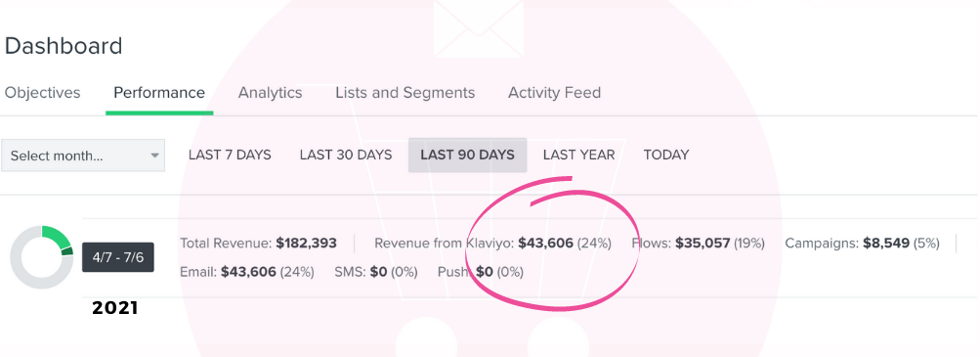This screenshot has height=357, width=980.
Task: Click the revenue donut chart icon
Action: pos(42,257)
